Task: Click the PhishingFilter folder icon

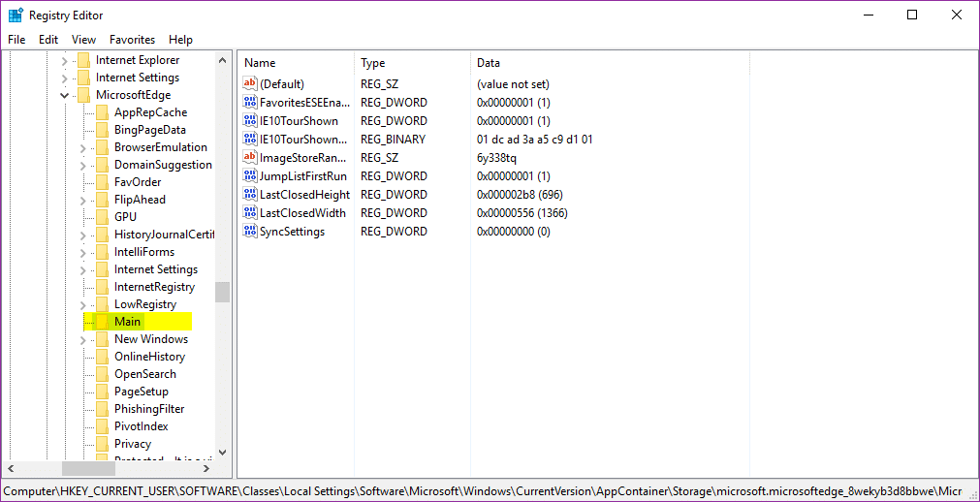Action: pos(102,409)
